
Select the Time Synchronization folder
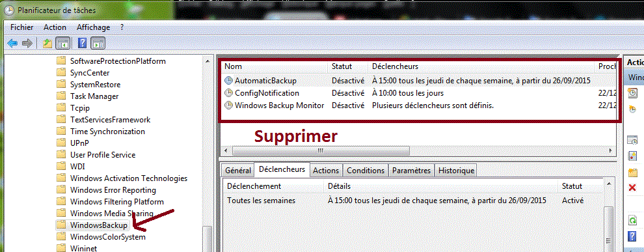pos(107,132)
